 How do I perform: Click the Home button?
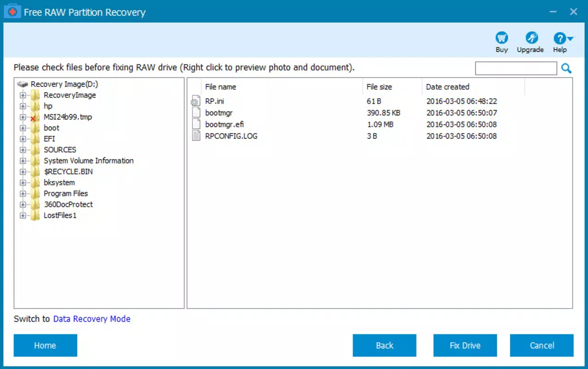tap(45, 345)
